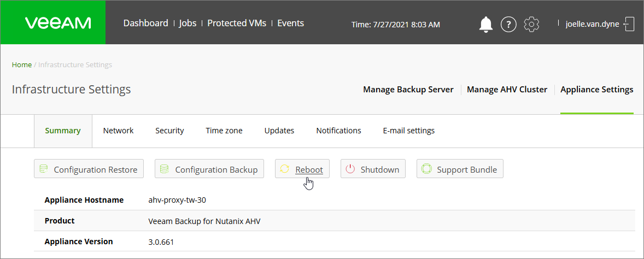The height and width of the screenshot is (259, 644).
Task: View the Events page
Action: tap(291, 23)
